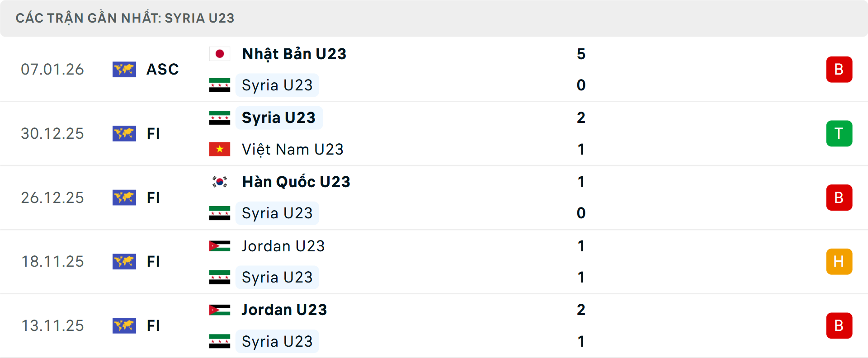Click the orange H draw badge

click(839, 262)
